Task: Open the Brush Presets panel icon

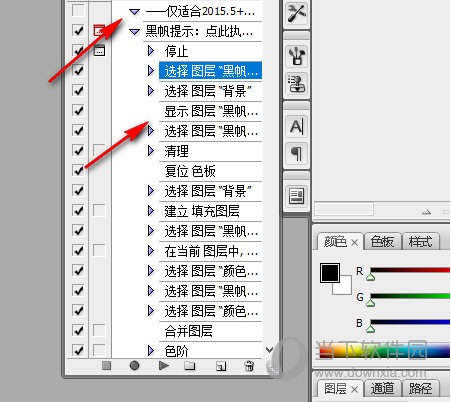Action: (296, 56)
